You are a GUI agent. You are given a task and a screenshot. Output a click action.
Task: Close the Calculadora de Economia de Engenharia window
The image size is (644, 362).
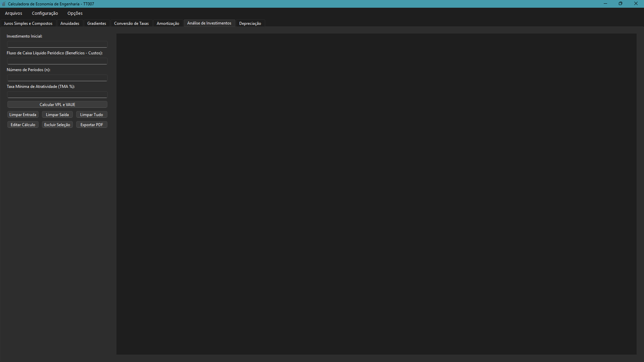pyautogui.click(x=636, y=4)
